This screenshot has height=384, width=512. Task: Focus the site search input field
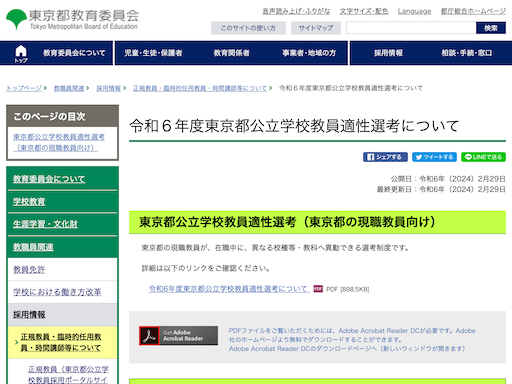click(411, 28)
